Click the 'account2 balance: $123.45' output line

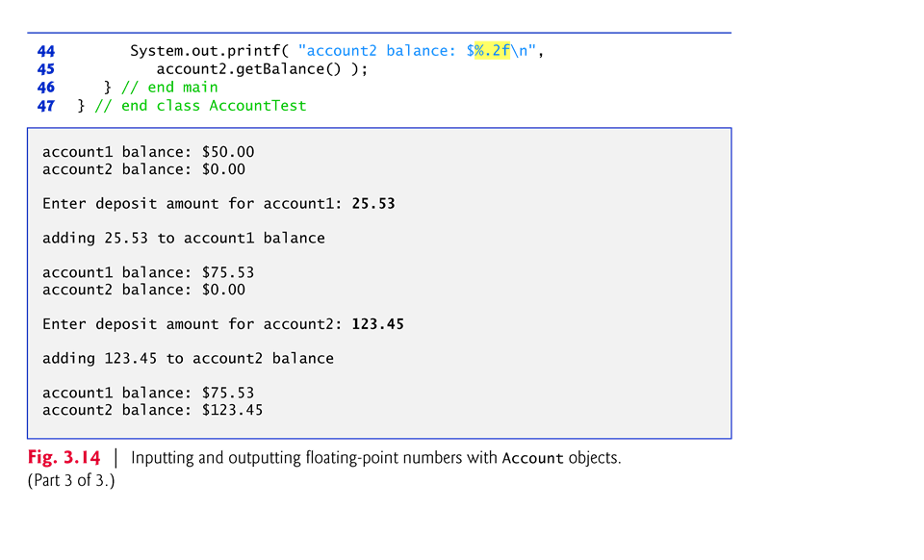(x=153, y=411)
